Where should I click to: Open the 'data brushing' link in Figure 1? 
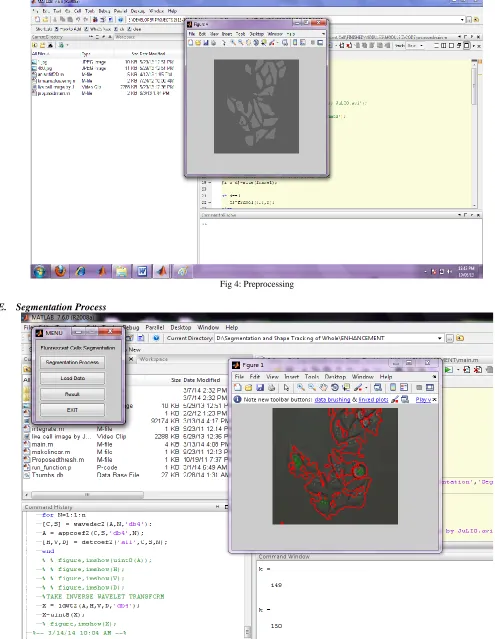pos(332,400)
